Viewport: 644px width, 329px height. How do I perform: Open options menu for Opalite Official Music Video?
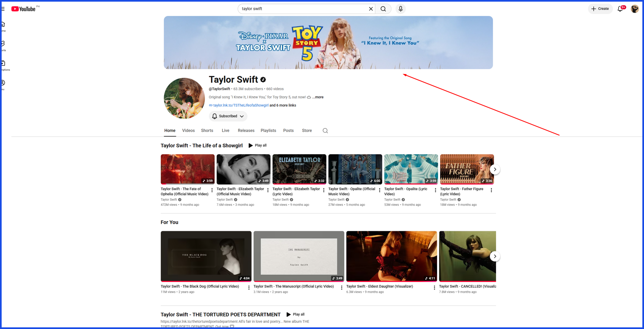click(x=380, y=190)
